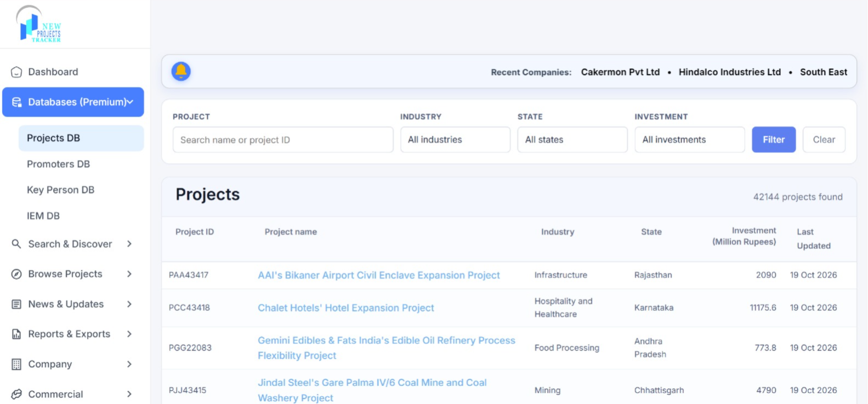Click the Commercial handshake icon

pyautogui.click(x=16, y=394)
